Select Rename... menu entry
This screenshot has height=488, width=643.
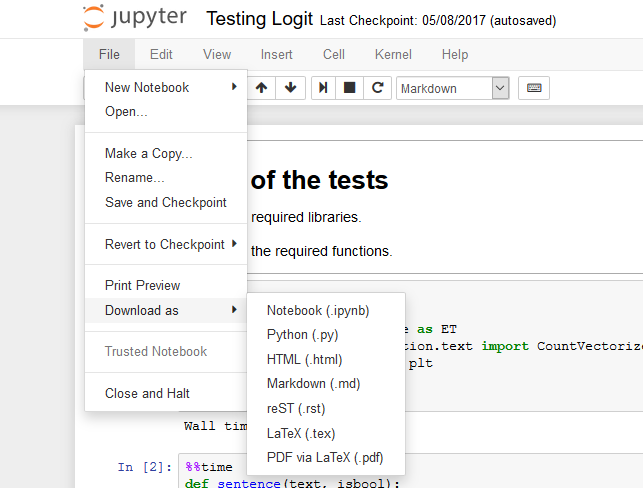point(166,178)
